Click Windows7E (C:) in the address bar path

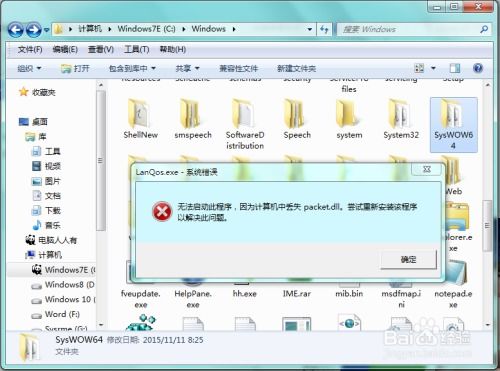[147, 29]
